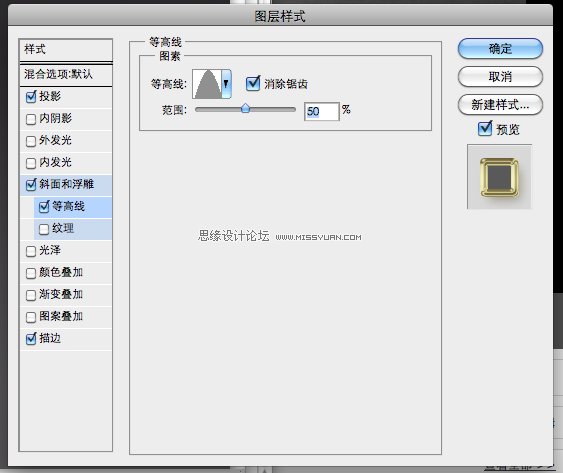Click the 取消 button
Viewport: 563px width, 473px height.
tap(500, 76)
